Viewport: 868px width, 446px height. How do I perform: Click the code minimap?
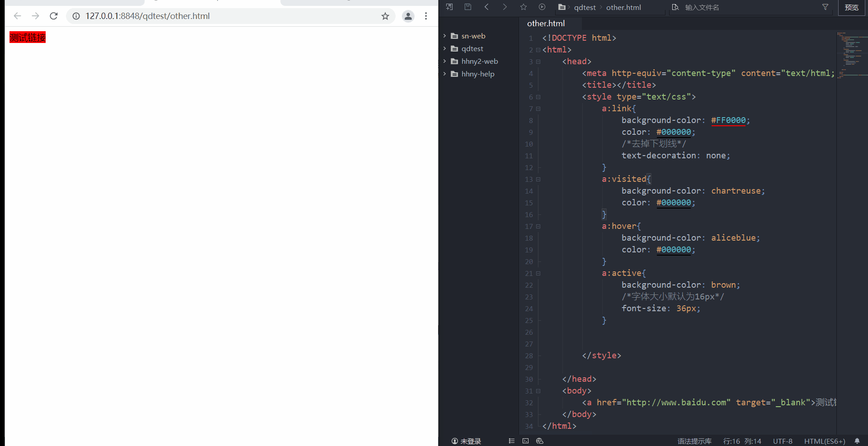852,54
